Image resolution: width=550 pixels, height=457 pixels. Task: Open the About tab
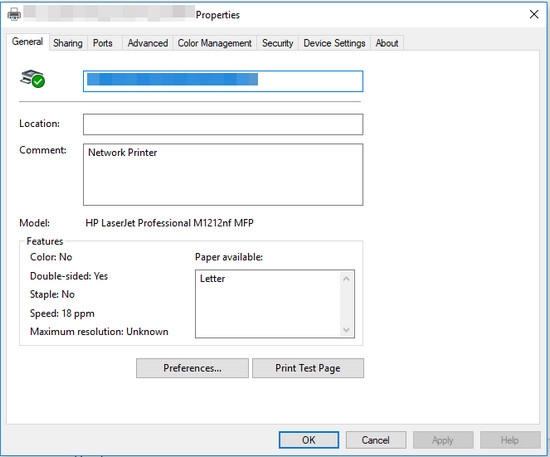coord(387,43)
